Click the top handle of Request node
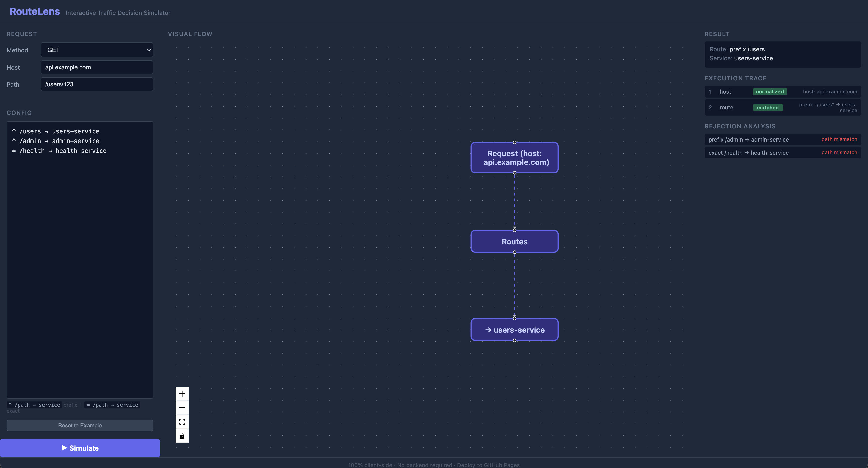 514,142
